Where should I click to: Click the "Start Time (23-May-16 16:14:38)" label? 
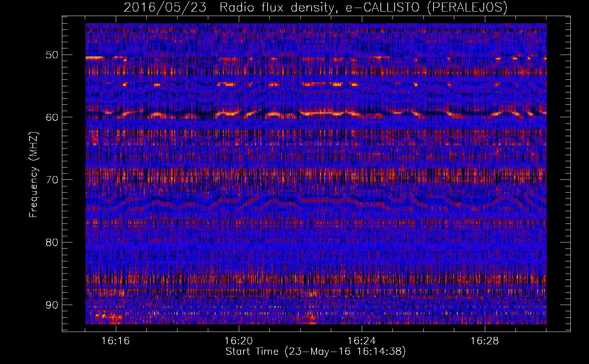tap(316, 352)
